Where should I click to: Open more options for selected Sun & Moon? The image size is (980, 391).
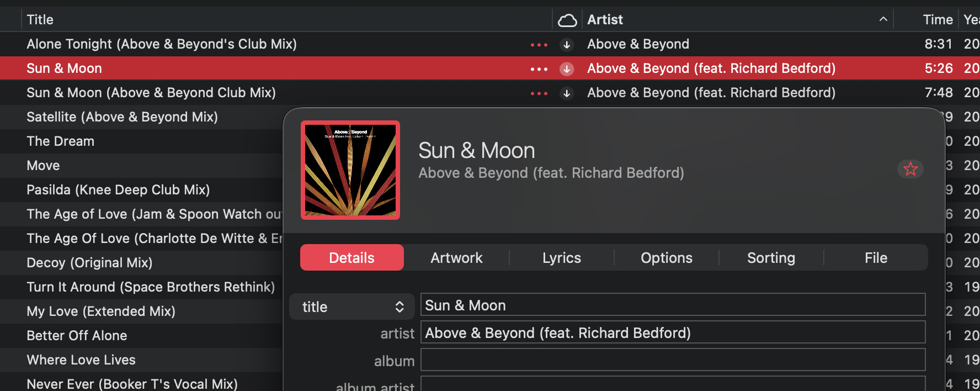click(539, 69)
